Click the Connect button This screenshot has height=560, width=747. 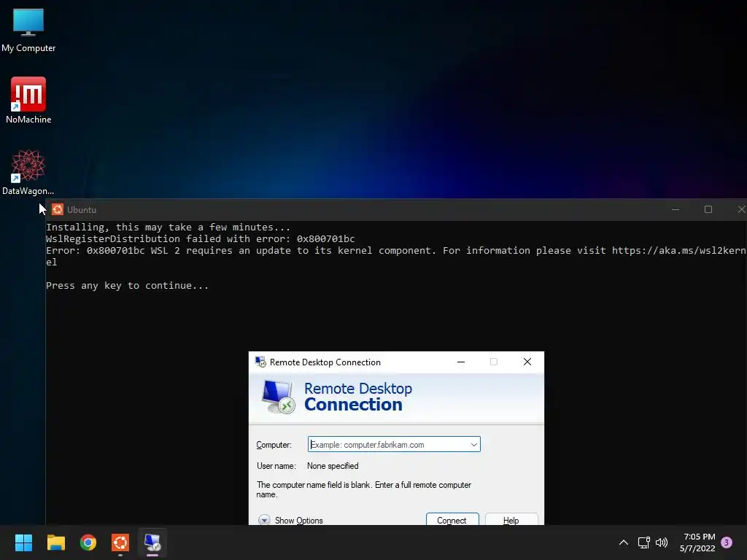pos(452,519)
